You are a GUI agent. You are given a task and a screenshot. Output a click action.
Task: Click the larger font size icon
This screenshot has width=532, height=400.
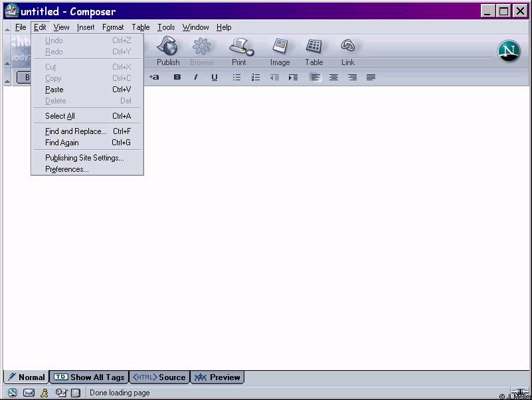pos(154,78)
